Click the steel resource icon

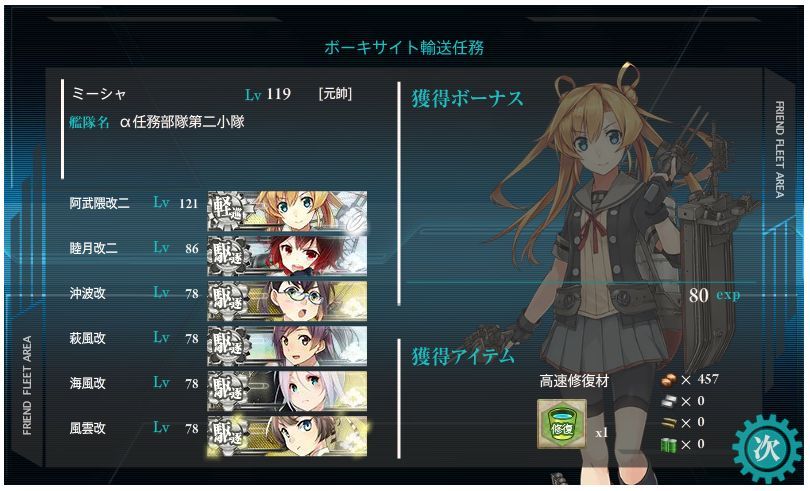coord(668,402)
